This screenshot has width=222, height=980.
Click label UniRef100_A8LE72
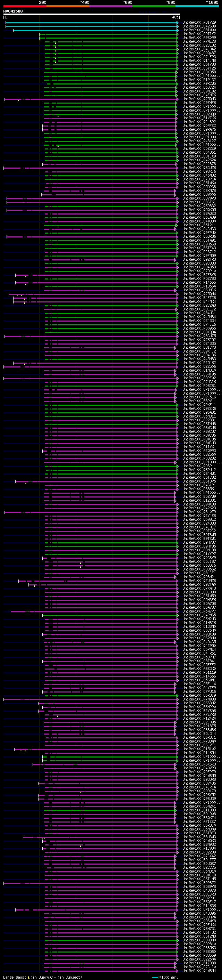(x=199, y=309)
